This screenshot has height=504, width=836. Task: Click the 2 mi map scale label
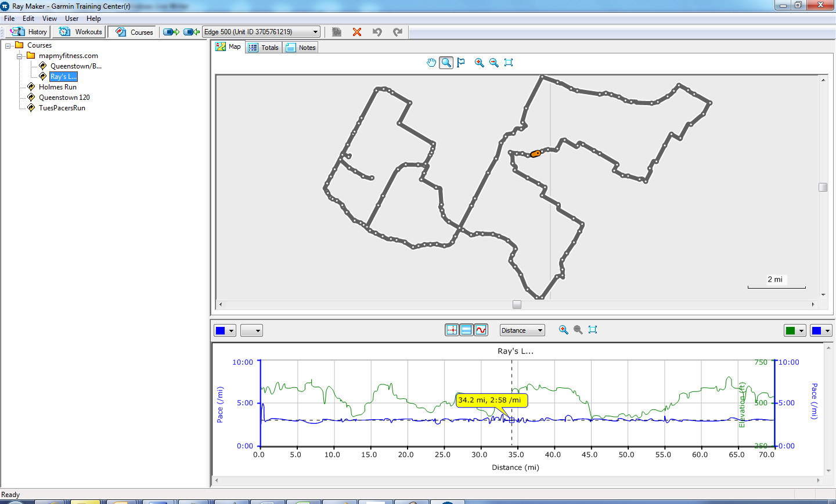[x=775, y=279]
